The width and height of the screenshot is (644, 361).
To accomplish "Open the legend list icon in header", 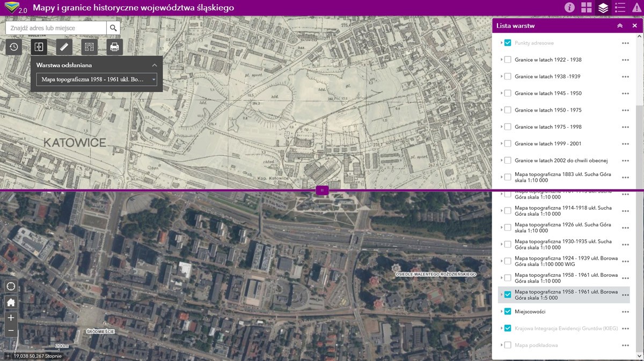I will (620, 8).
